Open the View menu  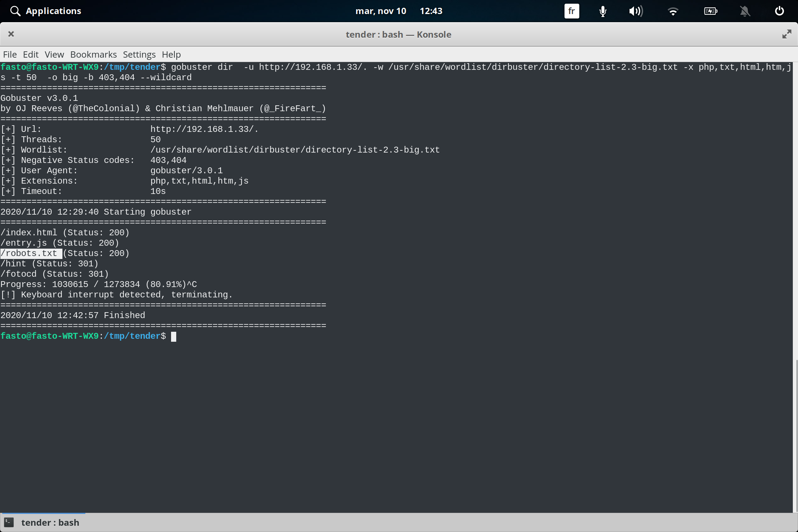[x=54, y=54]
